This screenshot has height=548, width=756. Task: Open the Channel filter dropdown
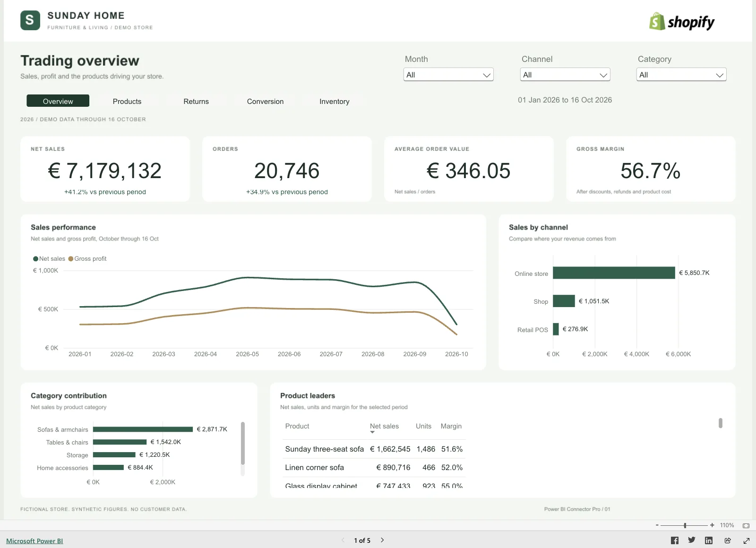pyautogui.click(x=565, y=75)
